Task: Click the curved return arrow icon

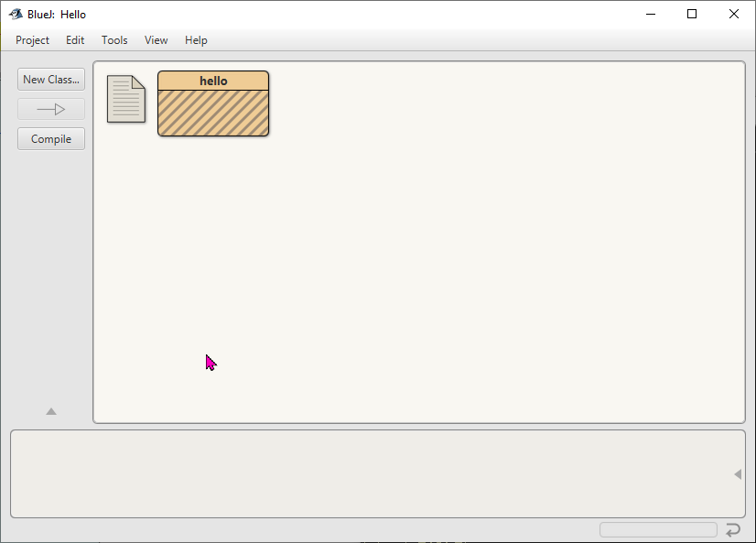Action: 733,530
